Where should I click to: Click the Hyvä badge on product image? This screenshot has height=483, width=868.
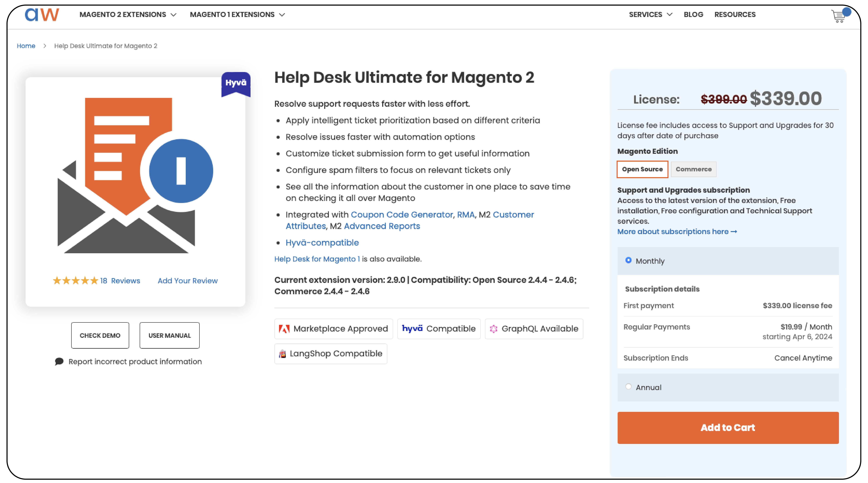point(236,84)
